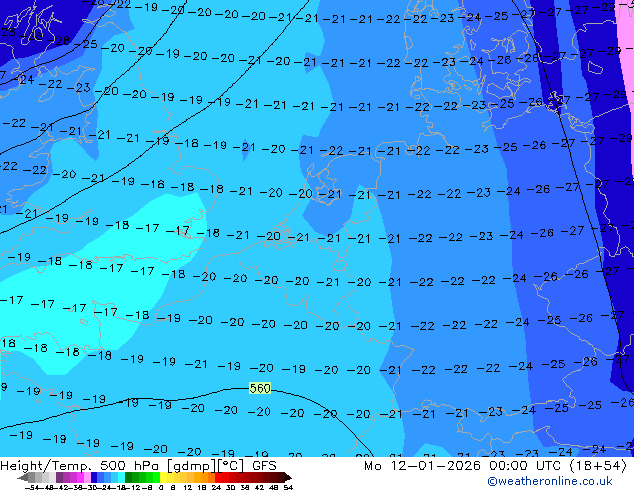The height and width of the screenshot is (490, 634).
Task: Pick the dark green swatch in the legend
Action: click(x=129, y=477)
